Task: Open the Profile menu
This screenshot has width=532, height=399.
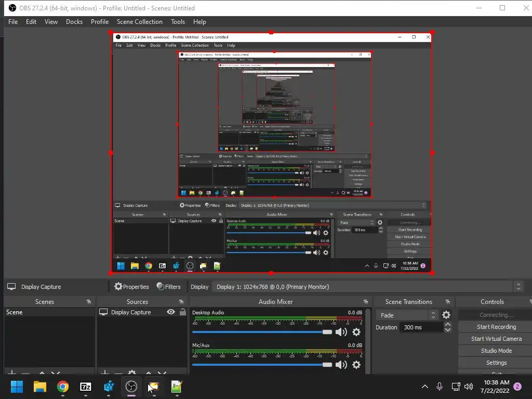Action: [99, 22]
